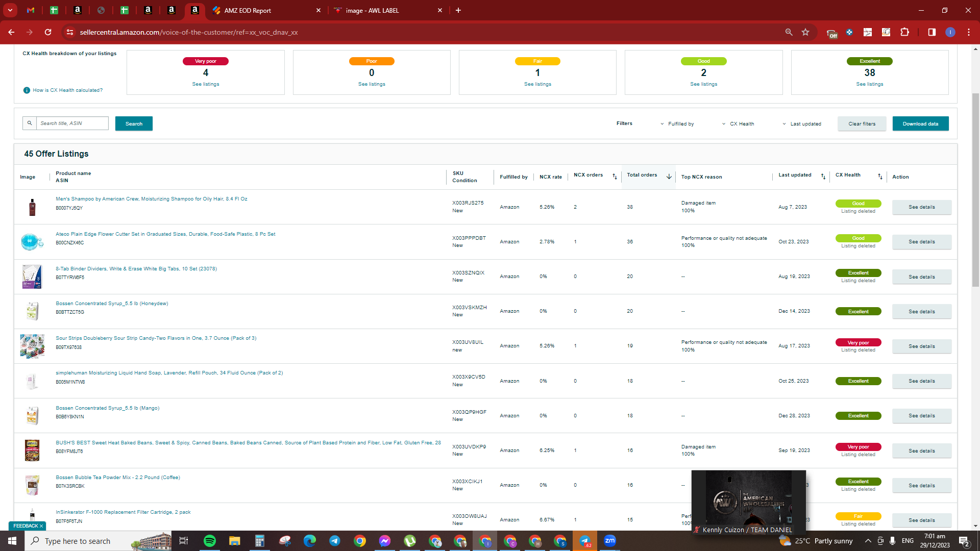This screenshot has height=551, width=980.
Task: See details for Bossen Syrup Mango row
Action: coord(921,416)
